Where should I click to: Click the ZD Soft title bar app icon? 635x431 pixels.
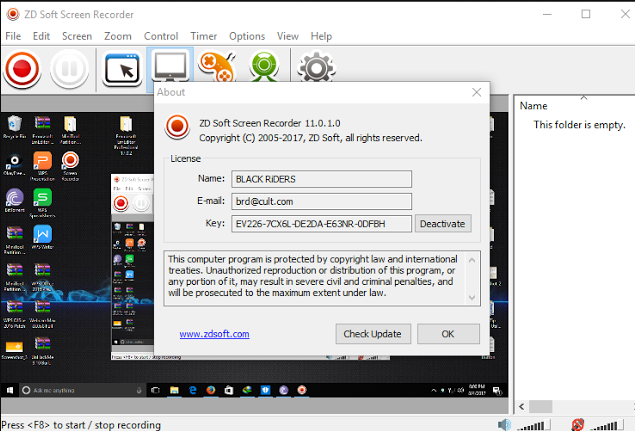[13, 14]
